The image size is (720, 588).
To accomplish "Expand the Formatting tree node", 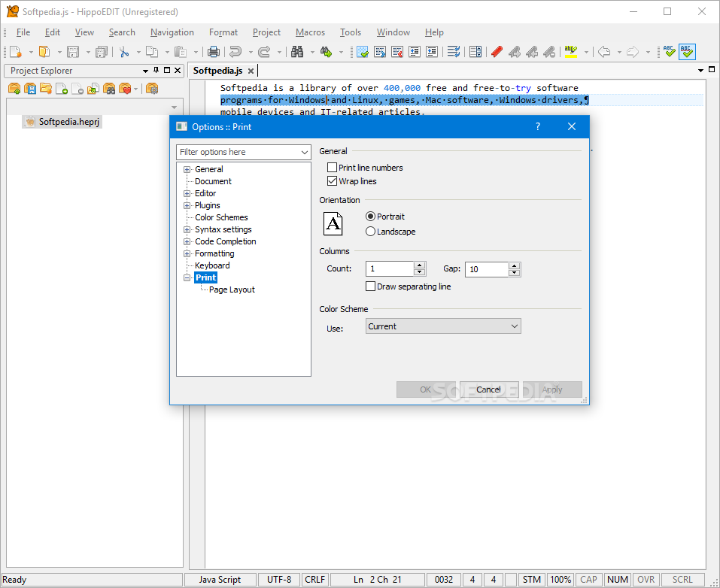I will 187,253.
